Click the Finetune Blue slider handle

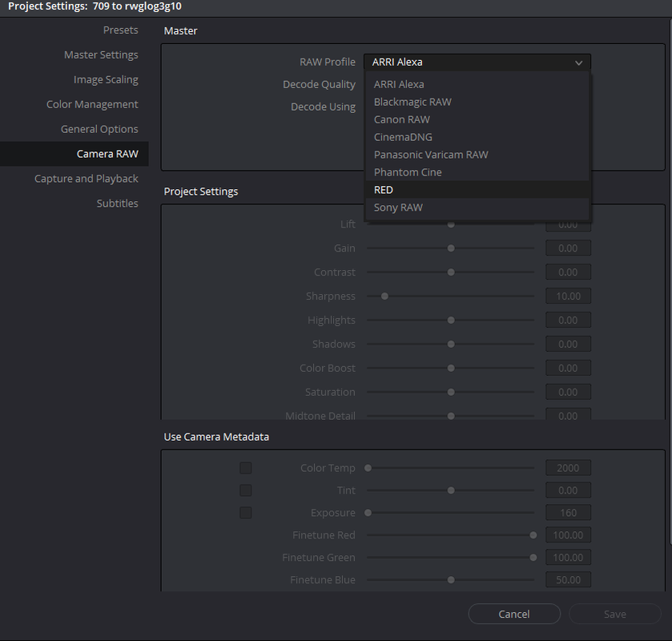pyautogui.click(x=451, y=579)
